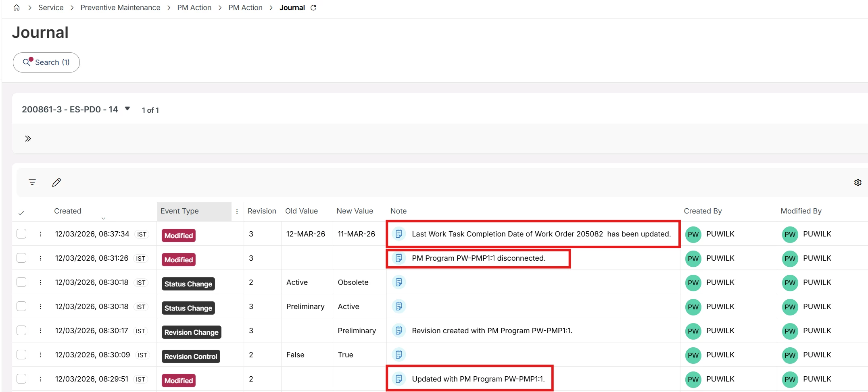Open row menu for Preliminary to Active entry
Image resolution: width=868 pixels, height=392 pixels.
pyautogui.click(x=40, y=306)
